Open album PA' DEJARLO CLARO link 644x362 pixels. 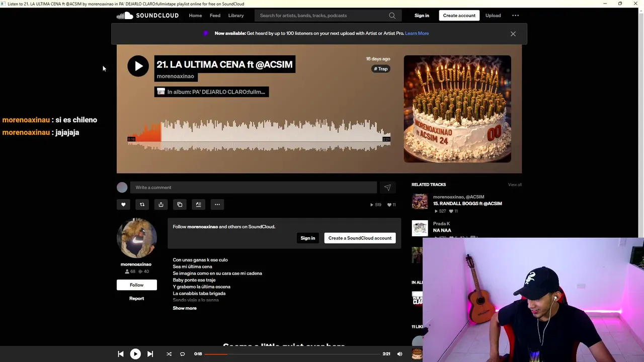[211, 92]
